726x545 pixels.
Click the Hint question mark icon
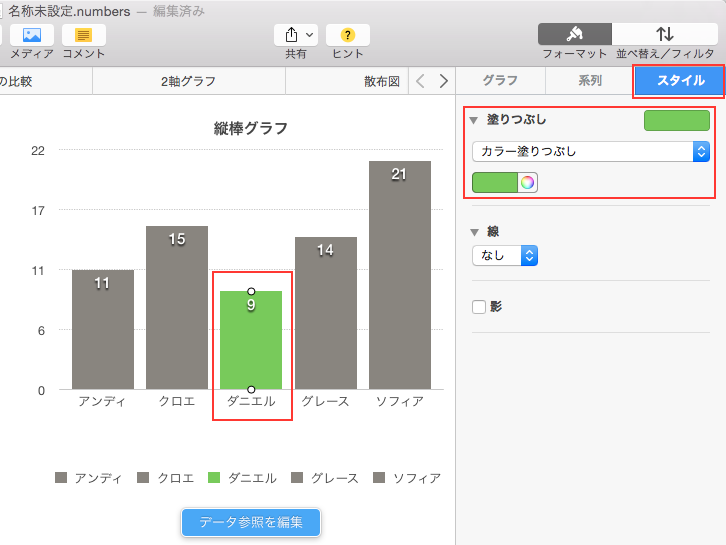click(x=347, y=35)
